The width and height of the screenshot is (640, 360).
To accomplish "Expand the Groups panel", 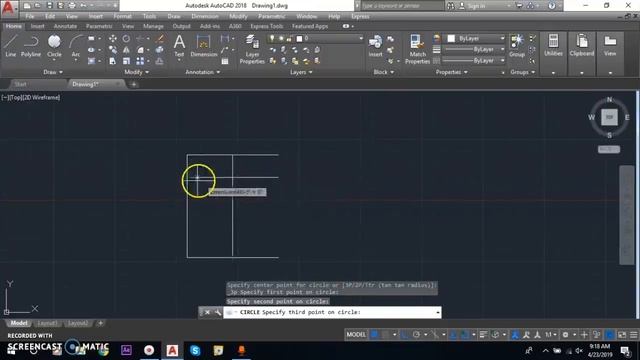I will point(522,72).
